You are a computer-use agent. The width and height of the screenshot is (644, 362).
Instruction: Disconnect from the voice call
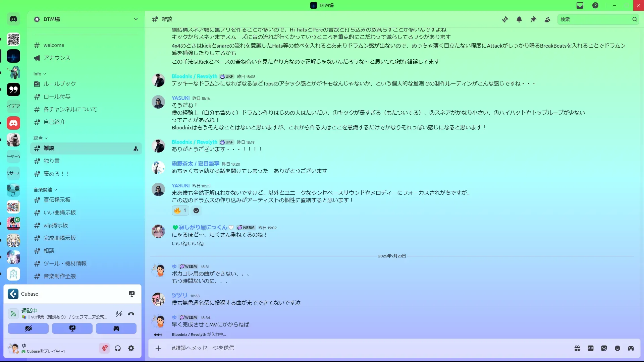click(131, 314)
